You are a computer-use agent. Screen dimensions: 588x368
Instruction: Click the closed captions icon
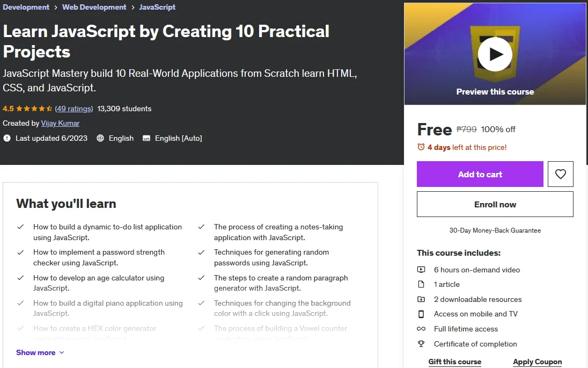pyautogui.click(x=146, y=138)
